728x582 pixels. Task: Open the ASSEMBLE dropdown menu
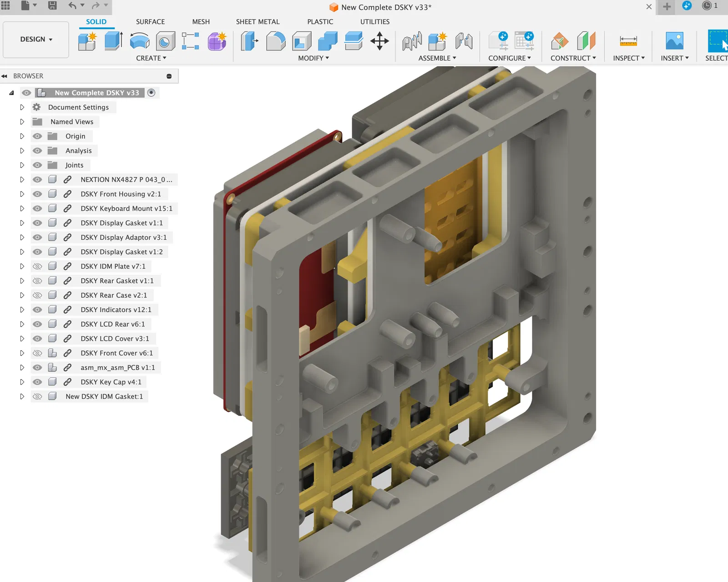[x=437, y=58]
